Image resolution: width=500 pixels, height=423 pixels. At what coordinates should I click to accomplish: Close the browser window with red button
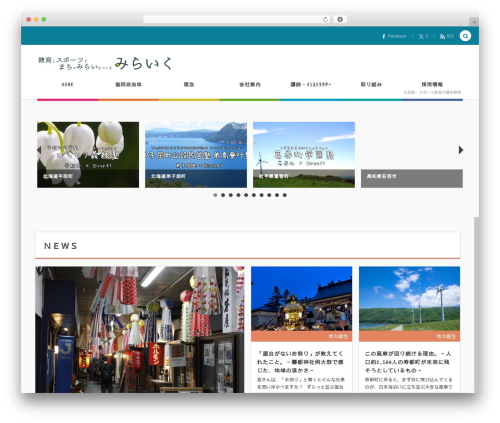[29, 19]
